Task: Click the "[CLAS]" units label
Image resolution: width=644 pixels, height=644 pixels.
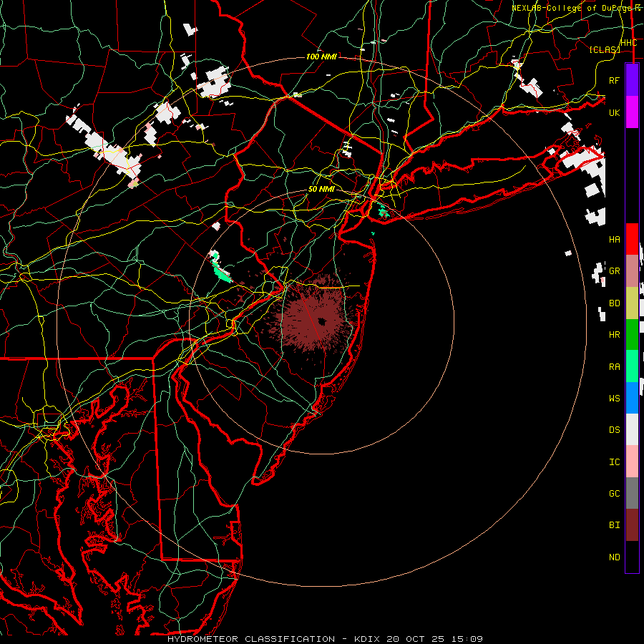Action: 605,49
